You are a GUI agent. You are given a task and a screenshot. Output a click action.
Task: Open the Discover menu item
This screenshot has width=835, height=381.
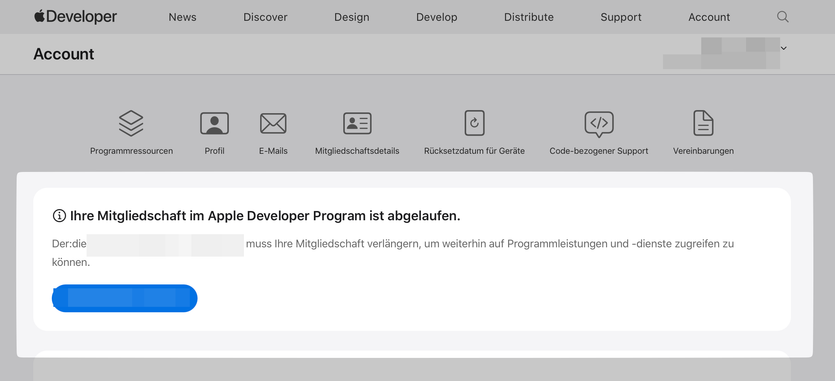coord(265,17)
